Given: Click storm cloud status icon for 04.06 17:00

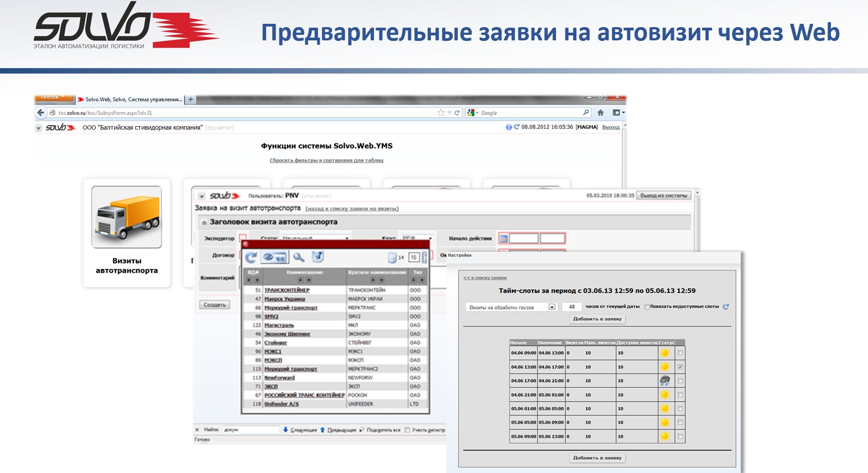Looking at the screenshot, I should pos(665,381).
